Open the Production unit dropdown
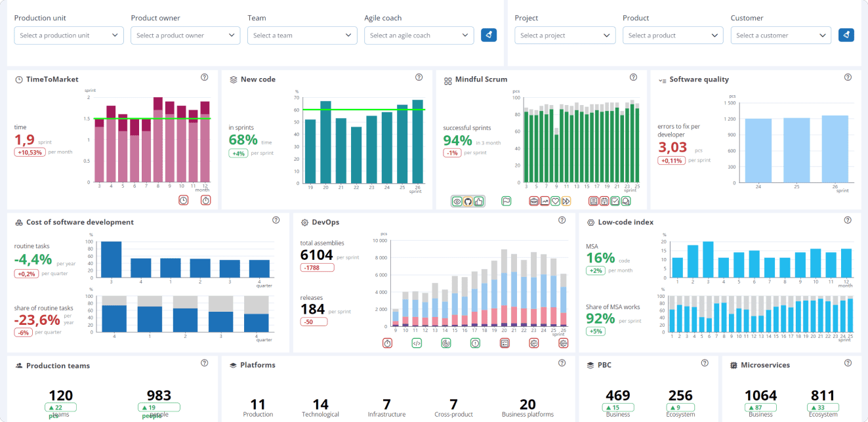 tap(69, 35)
